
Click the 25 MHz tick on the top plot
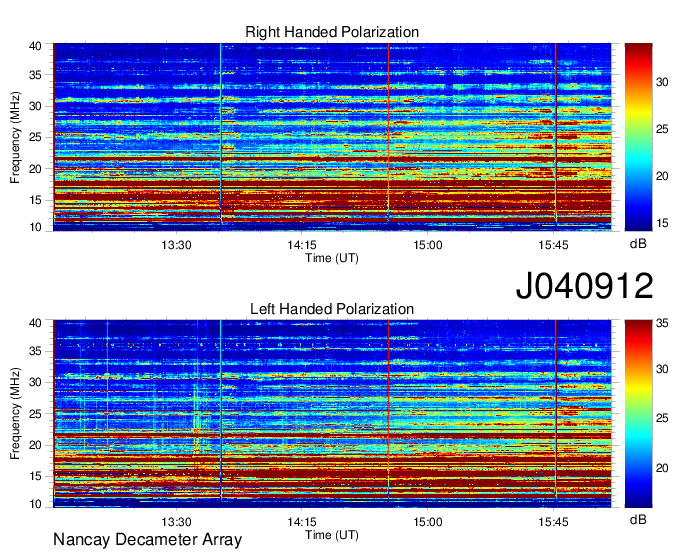[35, 137]
